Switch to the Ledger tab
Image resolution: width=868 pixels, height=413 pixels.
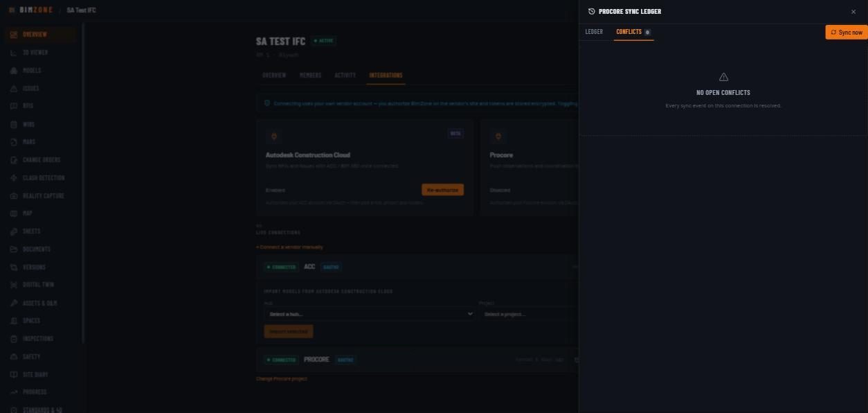pos(594,32)
